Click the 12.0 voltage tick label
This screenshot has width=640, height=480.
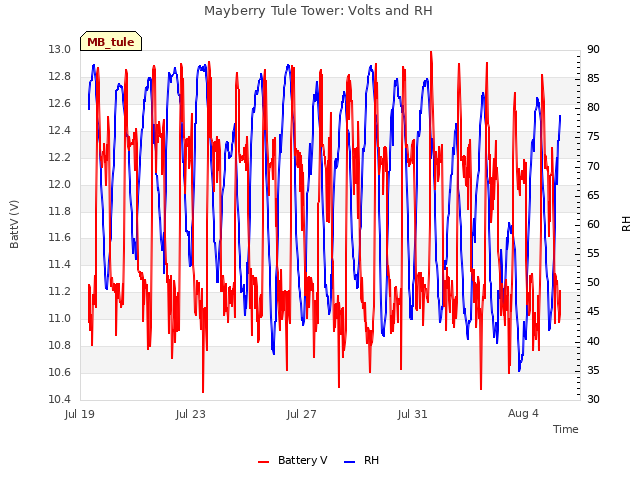pyautogui.click(x=60, y=184)
